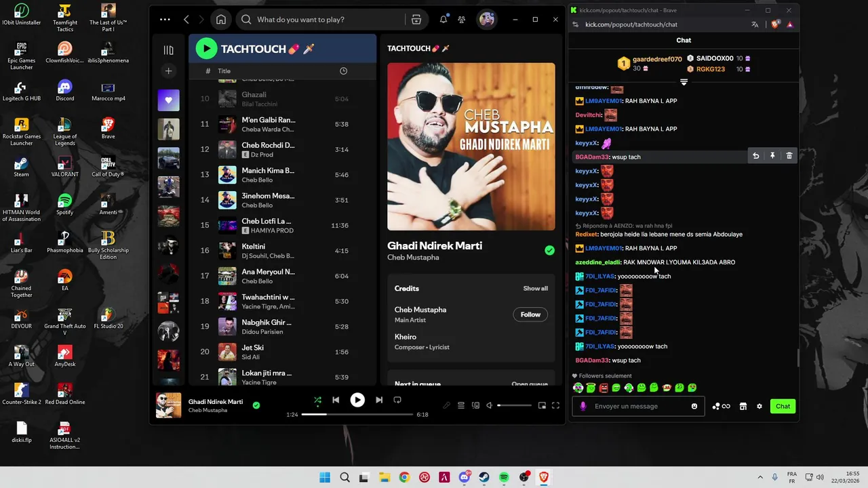Image resolution: width=868 pixels, height=488 pixels.
Task: Click the song progress bar
Action: tap(357, 414)
